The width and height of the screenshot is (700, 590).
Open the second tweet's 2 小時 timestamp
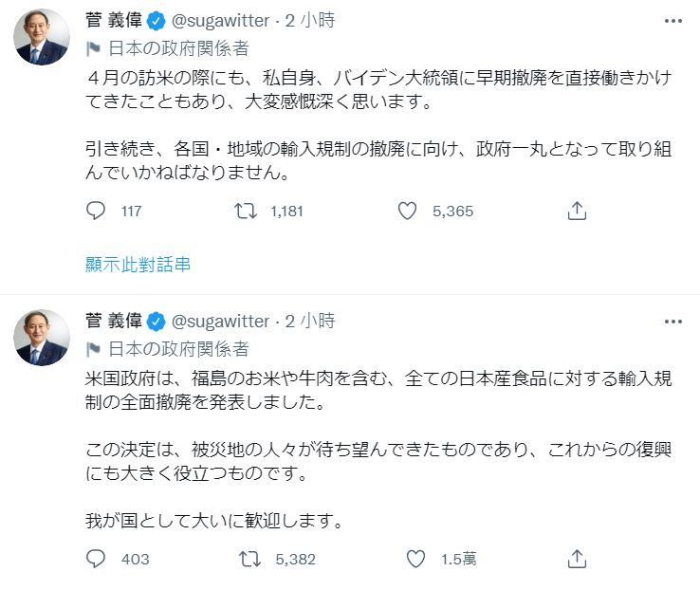[309, 321]
